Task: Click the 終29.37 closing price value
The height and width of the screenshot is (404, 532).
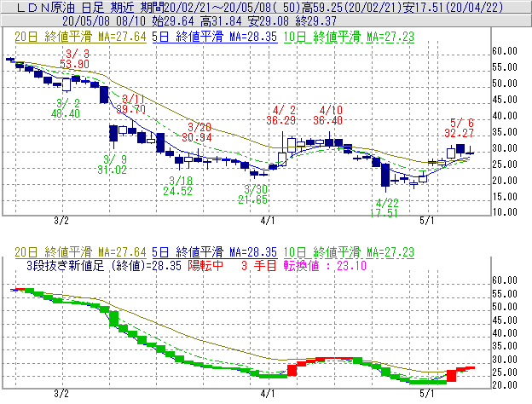Action: [315, 21]
